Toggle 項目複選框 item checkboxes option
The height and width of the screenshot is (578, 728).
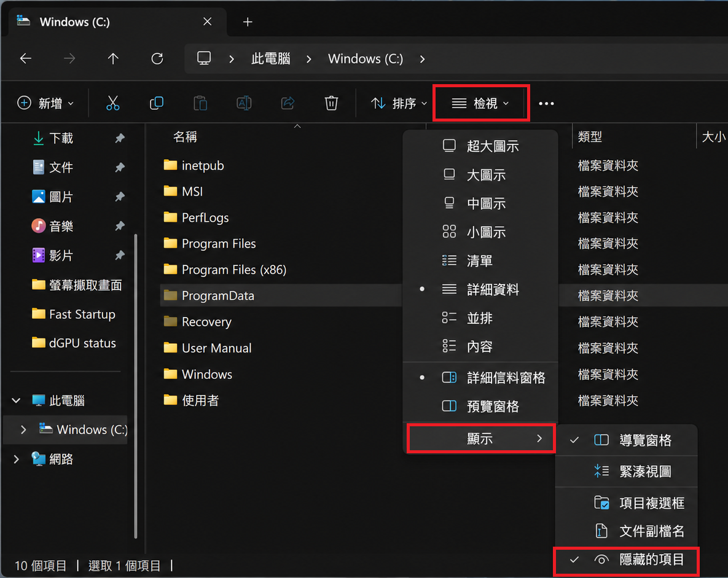pos(627,503)
